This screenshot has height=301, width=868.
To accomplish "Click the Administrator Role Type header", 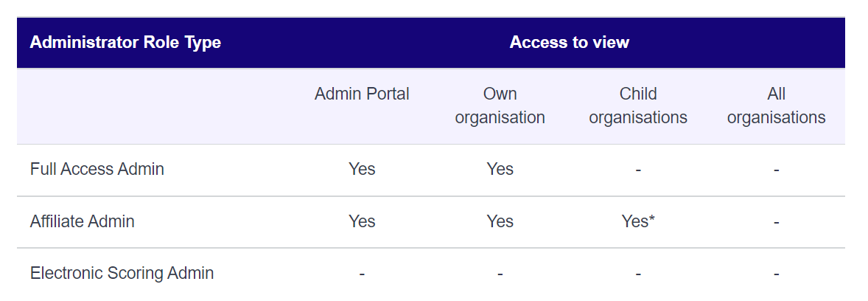I will pos(125,43).
